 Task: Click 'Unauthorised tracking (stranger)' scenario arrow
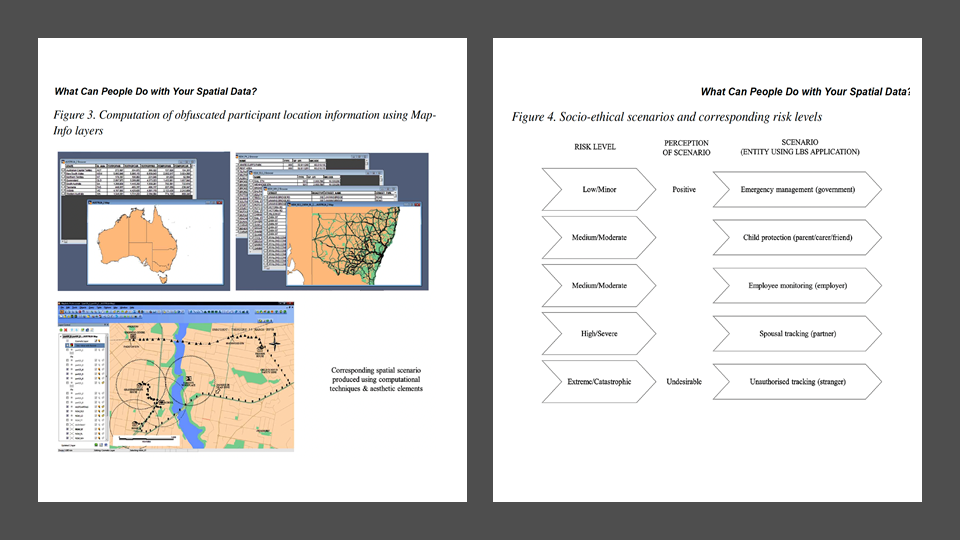(x=797, y=381)
